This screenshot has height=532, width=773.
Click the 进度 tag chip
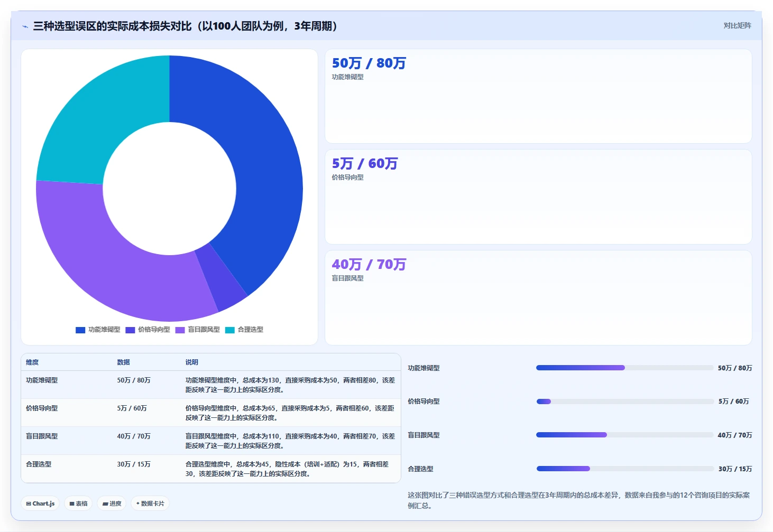tap(112, 503)
